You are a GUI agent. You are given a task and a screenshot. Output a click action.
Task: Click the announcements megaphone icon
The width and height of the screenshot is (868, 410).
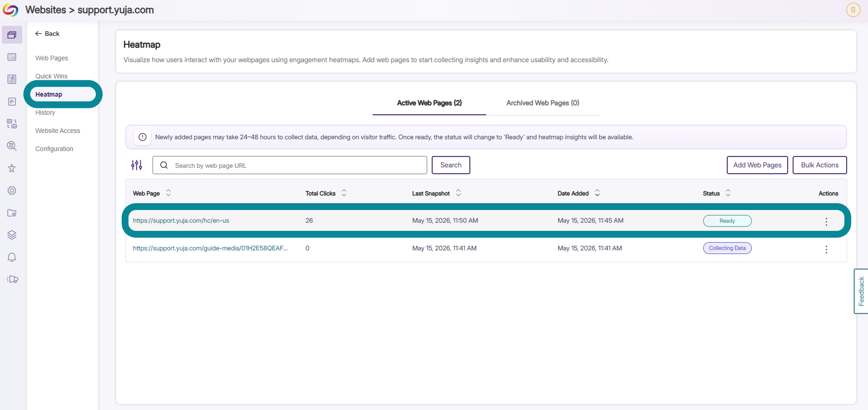click(x=12, y=279)
